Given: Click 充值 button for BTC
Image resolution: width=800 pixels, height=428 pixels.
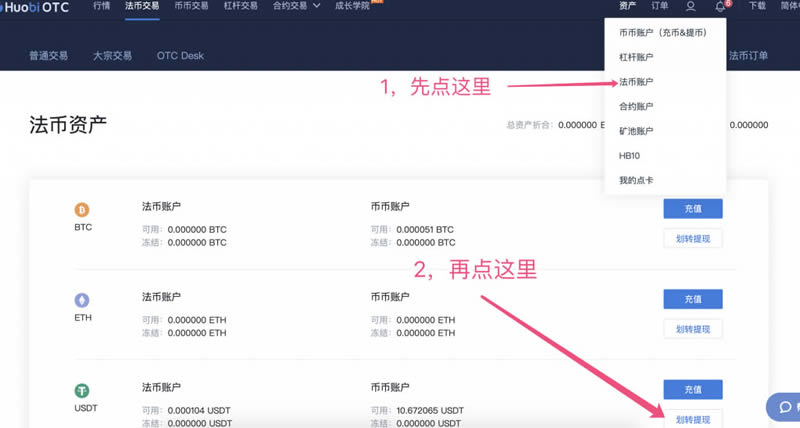Looking at the screenshot, I should coord(692,209).
